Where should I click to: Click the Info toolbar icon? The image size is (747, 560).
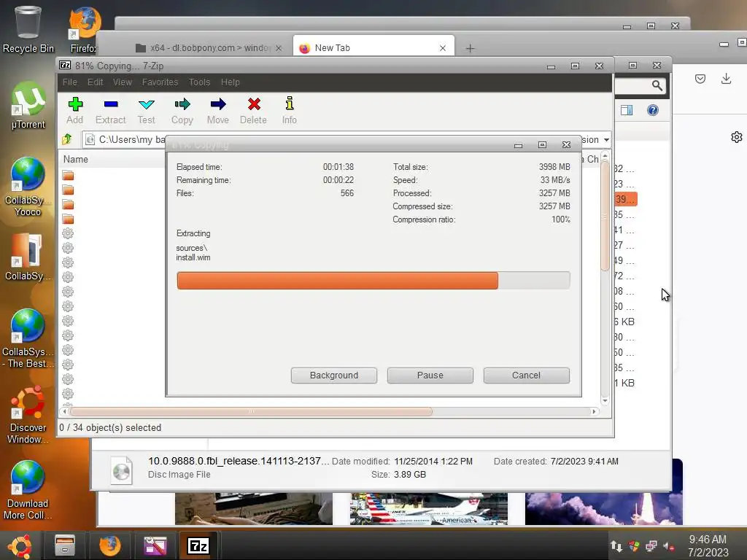coord(289,111)
